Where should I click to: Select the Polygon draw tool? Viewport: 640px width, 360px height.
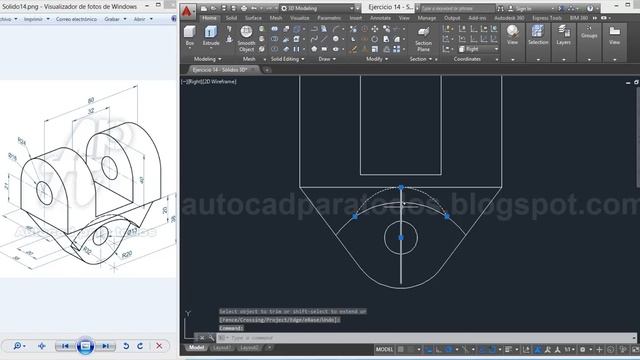tap(314, 49)
